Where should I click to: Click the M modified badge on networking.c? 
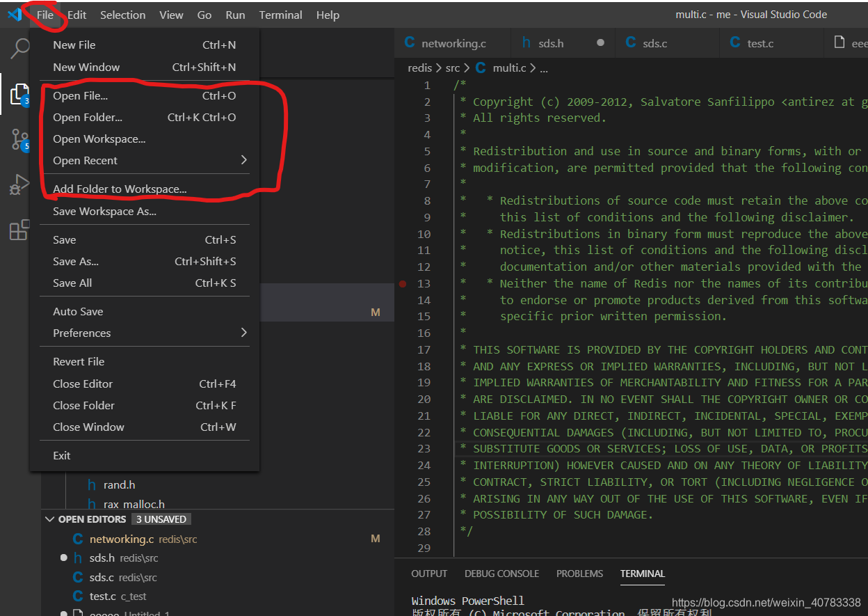point(376,538)
